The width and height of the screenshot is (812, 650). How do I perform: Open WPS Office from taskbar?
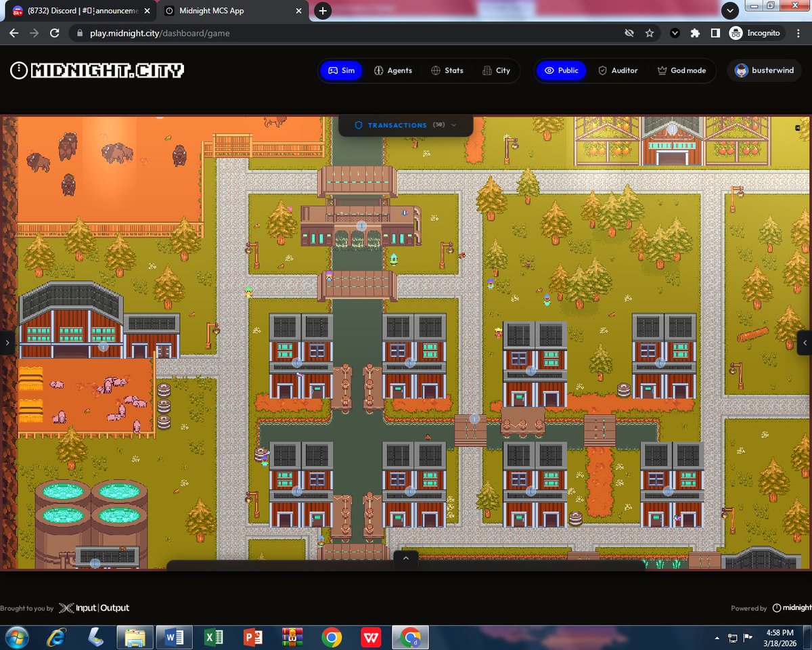click(x=370, y=637)
